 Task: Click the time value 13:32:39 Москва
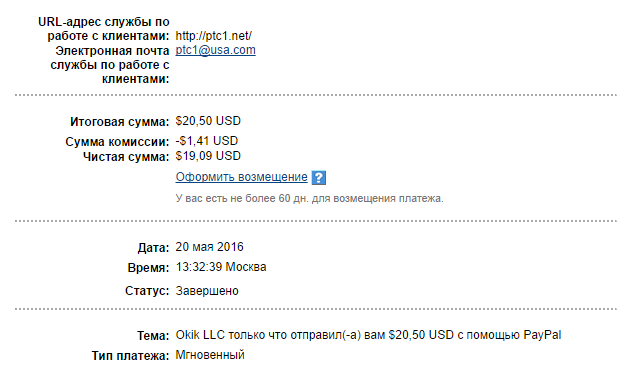click(x=221, y=267)
